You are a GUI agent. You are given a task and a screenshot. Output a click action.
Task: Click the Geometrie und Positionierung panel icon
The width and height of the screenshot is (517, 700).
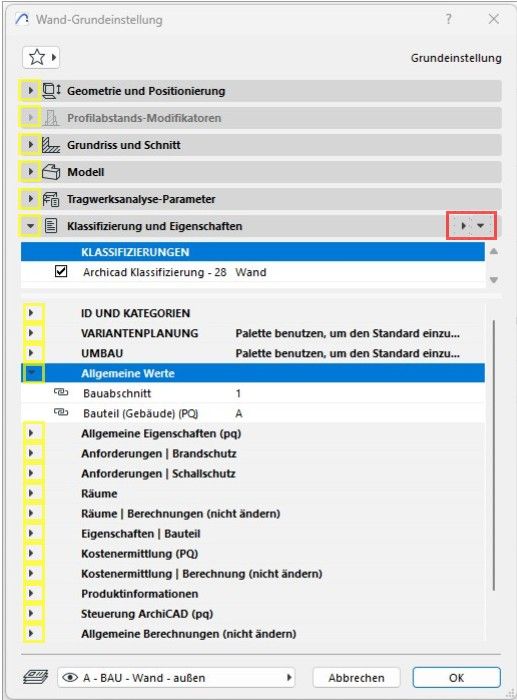pos(52,91)
